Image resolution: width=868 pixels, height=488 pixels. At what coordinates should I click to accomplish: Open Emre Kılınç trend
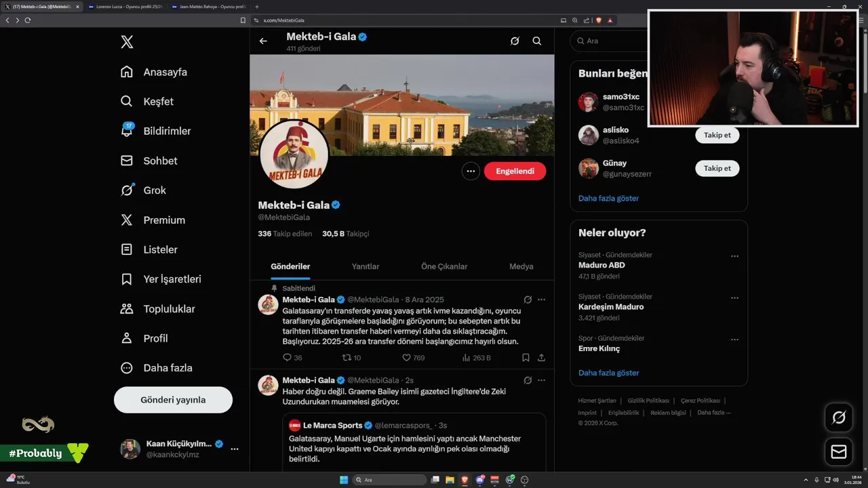tap(599, 348)
